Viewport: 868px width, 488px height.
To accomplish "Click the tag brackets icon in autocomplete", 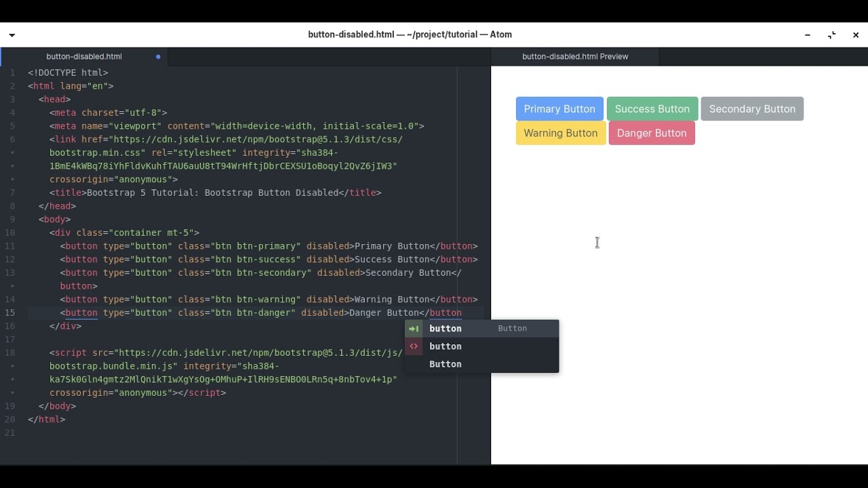I will (414, 346).
